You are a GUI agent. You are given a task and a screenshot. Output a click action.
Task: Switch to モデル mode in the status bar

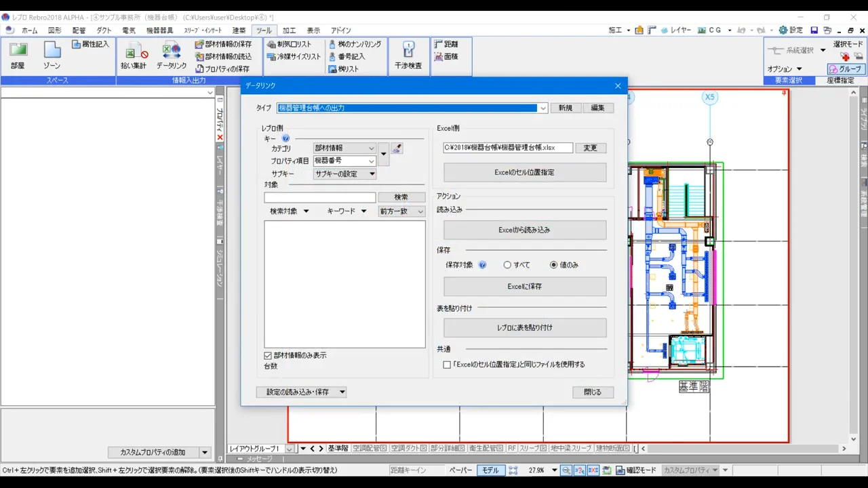coord(490,470)
